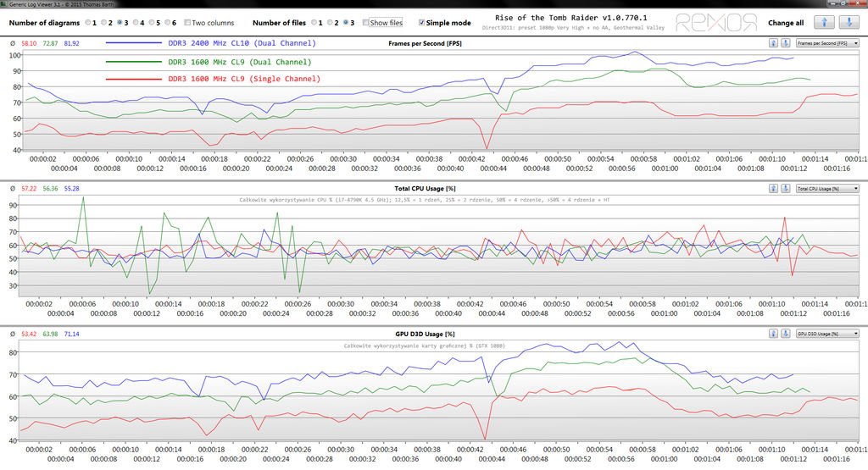
Task: Click the GPU average value 63.98
Action: click(50, 334)
